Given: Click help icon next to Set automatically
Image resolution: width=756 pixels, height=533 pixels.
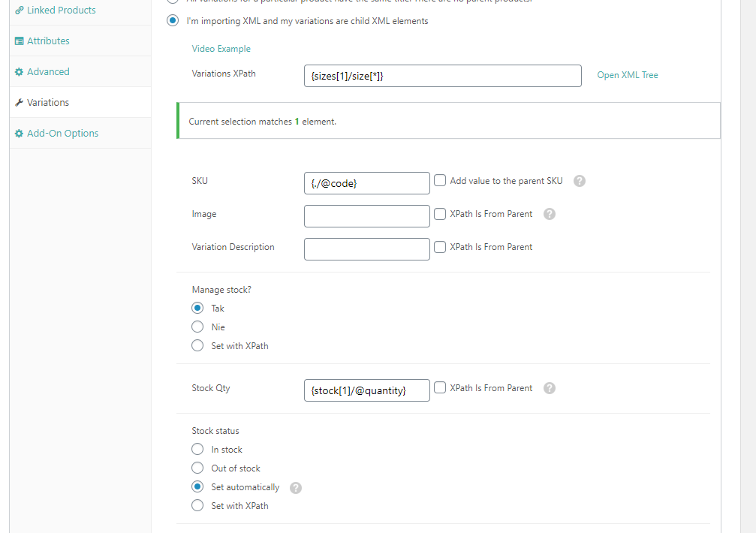Looking at the screenshot, I should pyautogui.click(x=296, y=488).
